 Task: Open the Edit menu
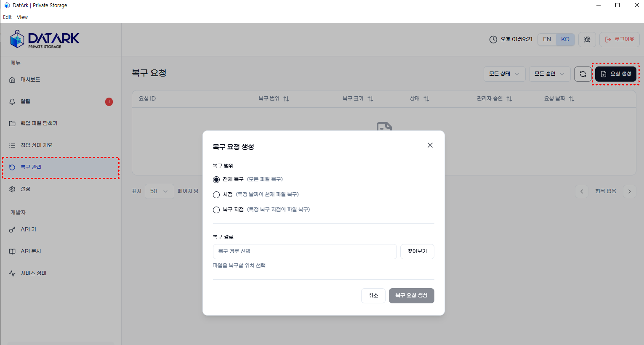tap(8, 17)
